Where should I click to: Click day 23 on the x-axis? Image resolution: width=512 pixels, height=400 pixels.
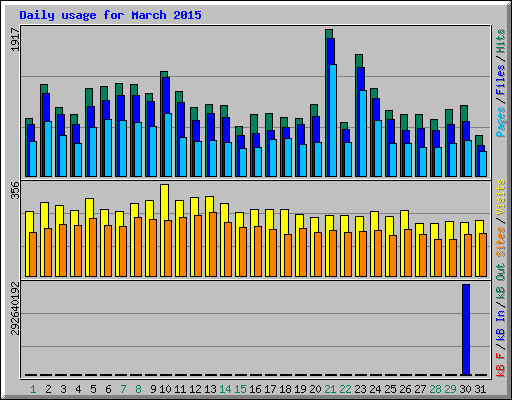pyautogui.click(x=360, y=389)
